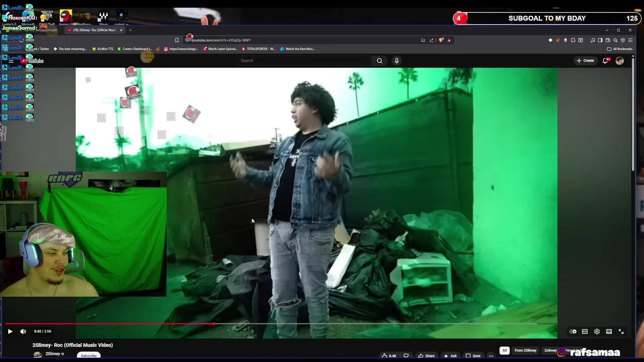Open the YouTube account avatar menu
The height and width of the screenshot is (362, 644).
click(x=620, y=60)
